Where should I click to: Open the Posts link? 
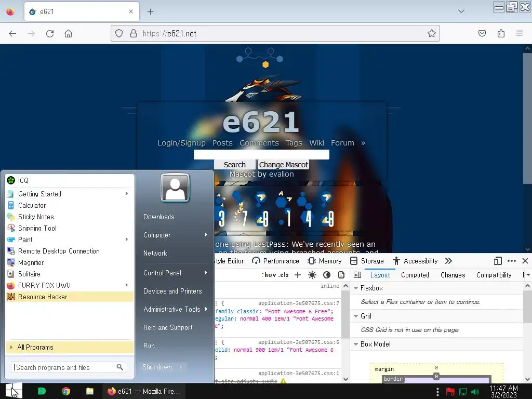tap(222, 143)
